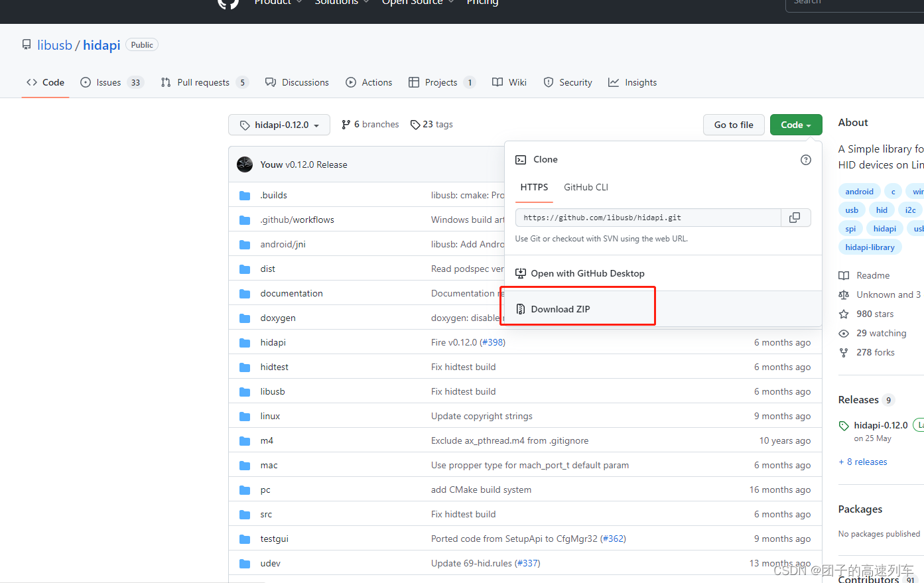Expand the hidapi-0.12.0 branch dropdown
924x583 pixels.
coord(279,125)
